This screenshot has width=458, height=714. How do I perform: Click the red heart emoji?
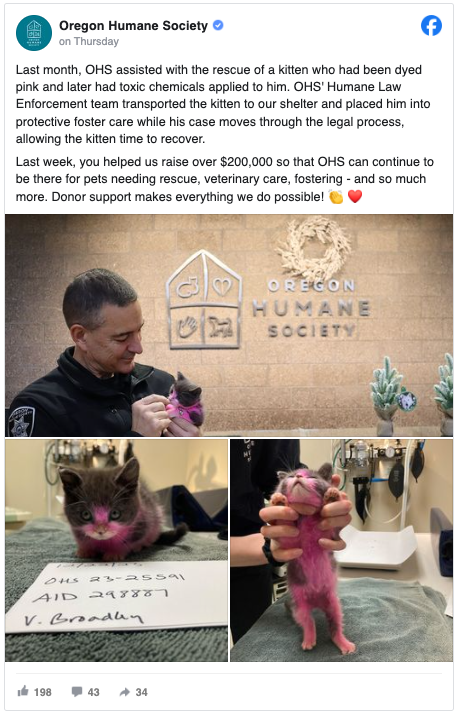pos(355,197)
